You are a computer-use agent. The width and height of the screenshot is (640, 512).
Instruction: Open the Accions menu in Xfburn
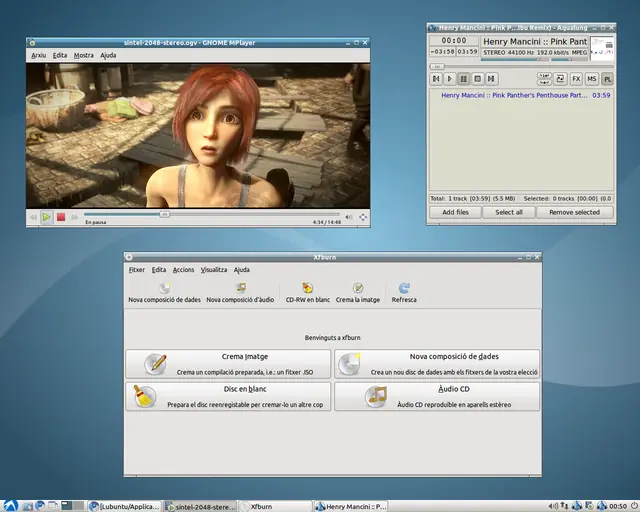pyautogui.click(x=183, y=269)
